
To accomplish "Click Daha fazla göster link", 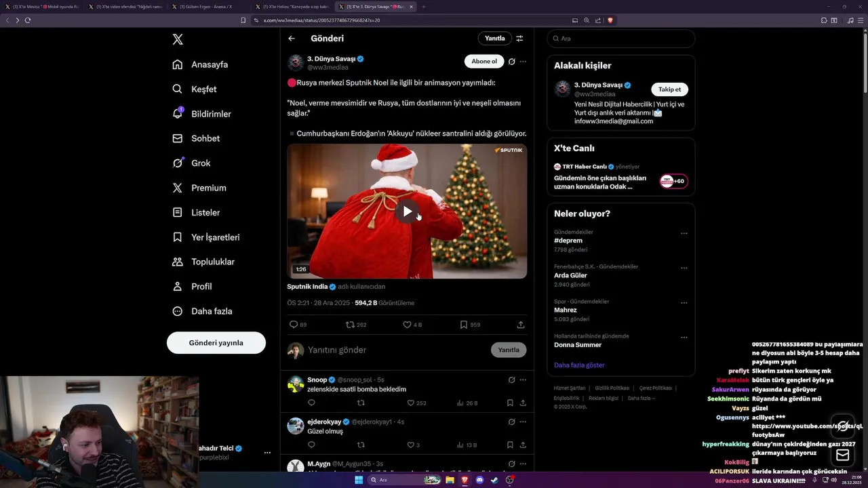I will click(x=579, y=365).
